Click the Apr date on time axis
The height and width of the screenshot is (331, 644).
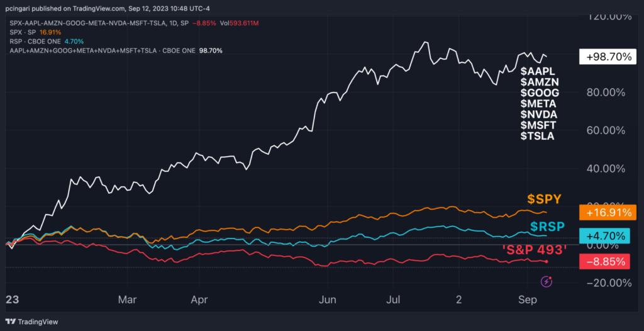click(x=199, y=300)
